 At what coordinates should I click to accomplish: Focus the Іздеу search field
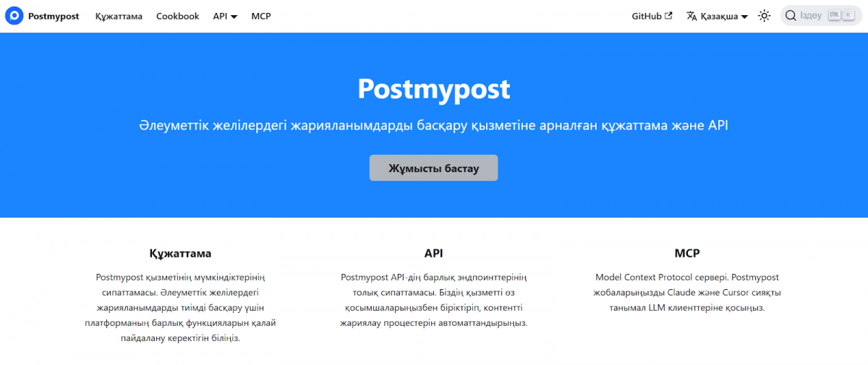click(x=811, y=16)
